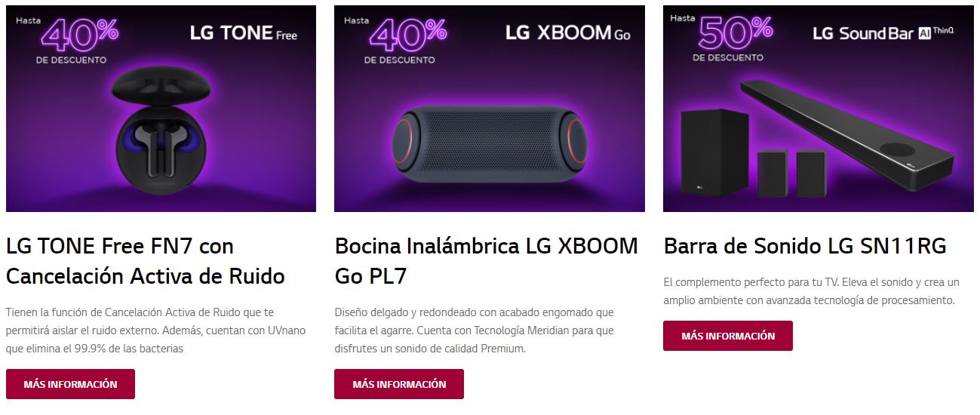The image size is (980, 415).
Task: Click the XBOOM Go speaker product image
Action: point(488,144)
